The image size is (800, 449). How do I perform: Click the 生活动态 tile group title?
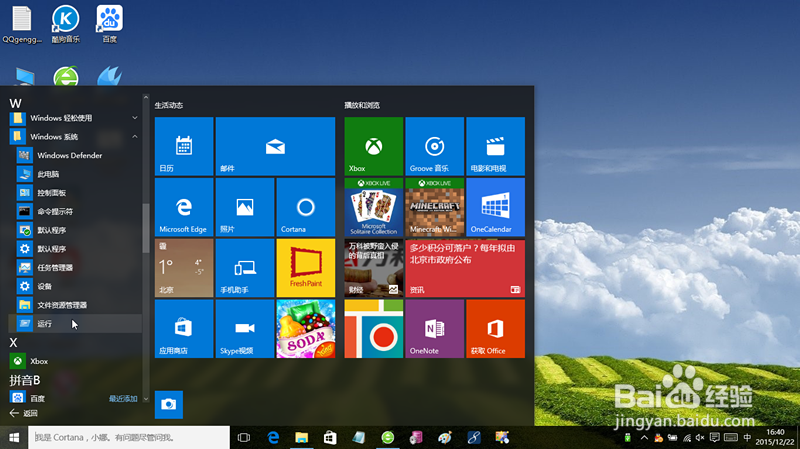tap(169, 105)
